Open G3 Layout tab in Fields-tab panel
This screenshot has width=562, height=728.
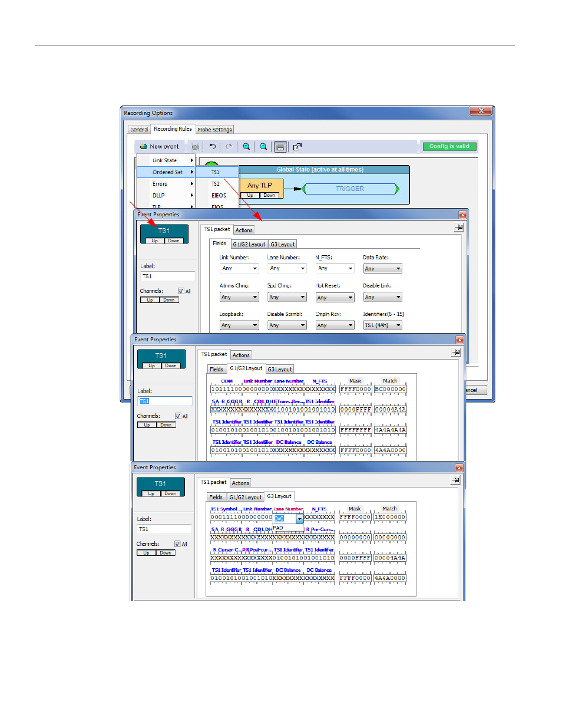pos(283,245)
